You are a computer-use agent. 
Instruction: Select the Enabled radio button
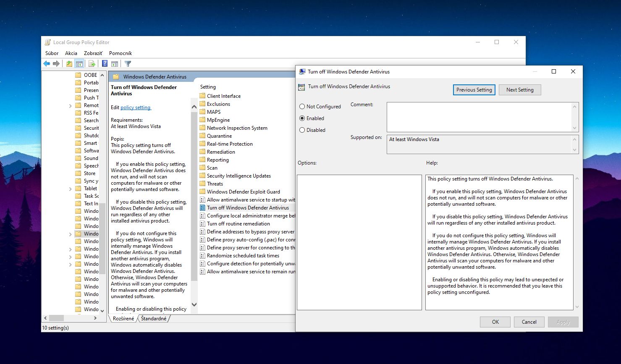(x=302, y=118)
